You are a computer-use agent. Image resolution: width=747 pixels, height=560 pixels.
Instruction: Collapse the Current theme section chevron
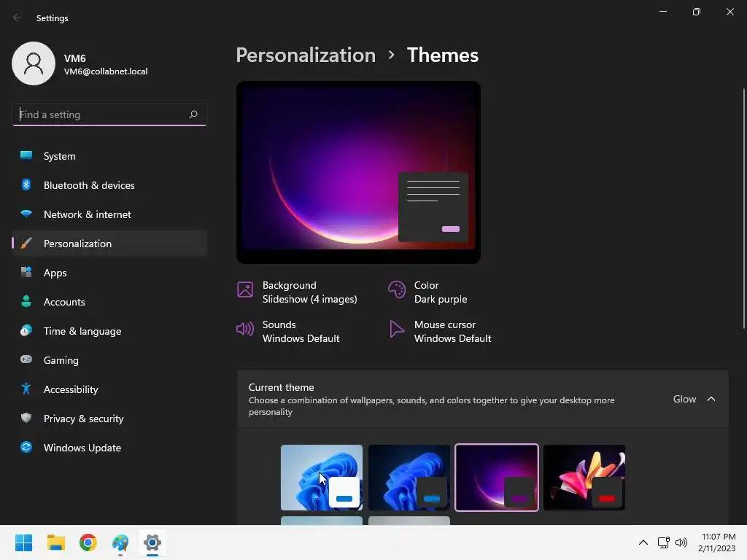pos(711,399)
